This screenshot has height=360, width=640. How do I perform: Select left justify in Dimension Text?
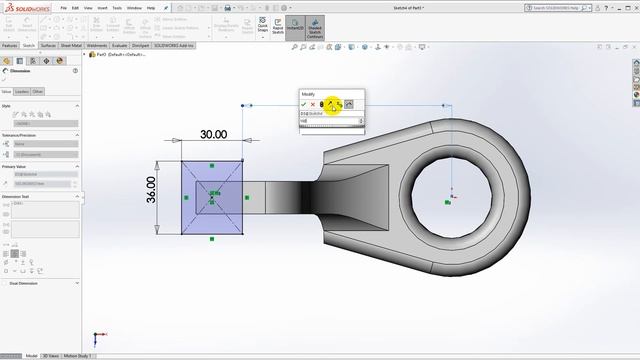[6, 253]
